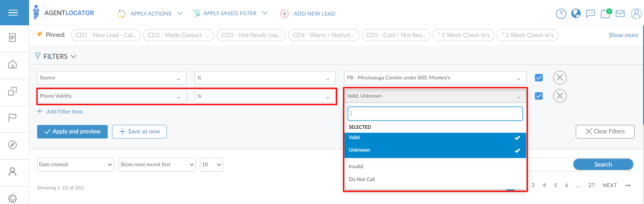Image resolution: width=644 pixels, height=204 pixels.
Task: Open the user profile avatar icon
Action: pos(636,14)
